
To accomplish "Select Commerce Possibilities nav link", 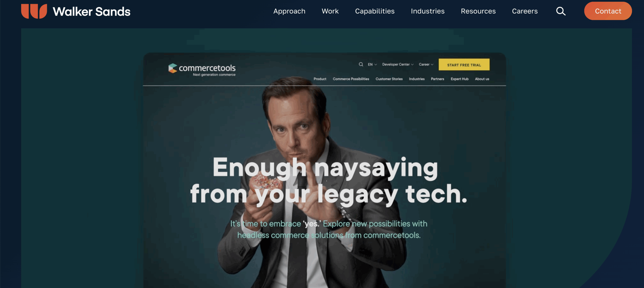I will (351, 79).
